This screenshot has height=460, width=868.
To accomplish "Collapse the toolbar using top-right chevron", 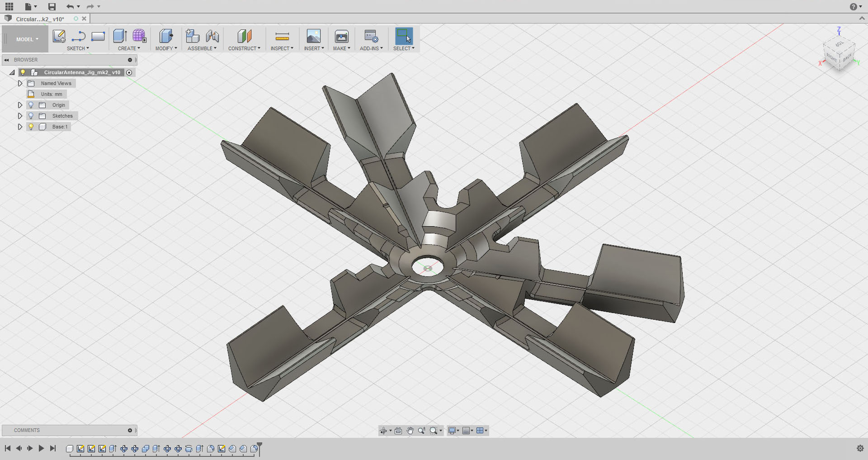I will (862, 19).
